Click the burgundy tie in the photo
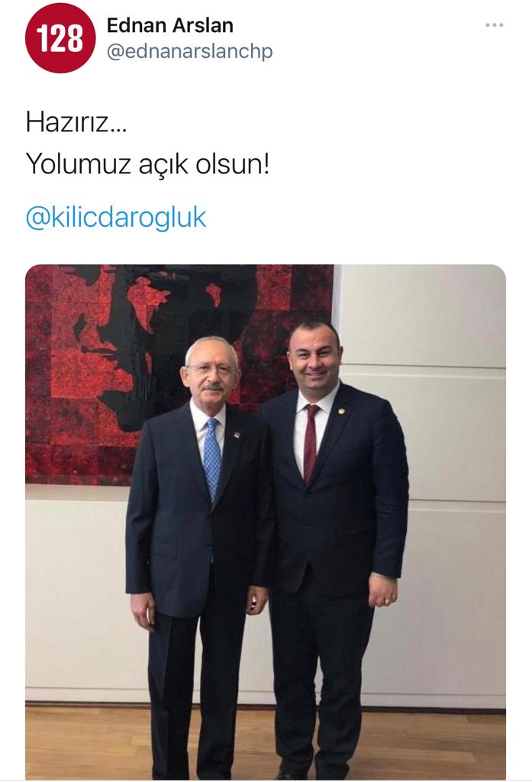The width and height of the screenshot is (532, 782). [x=311, y=443]
